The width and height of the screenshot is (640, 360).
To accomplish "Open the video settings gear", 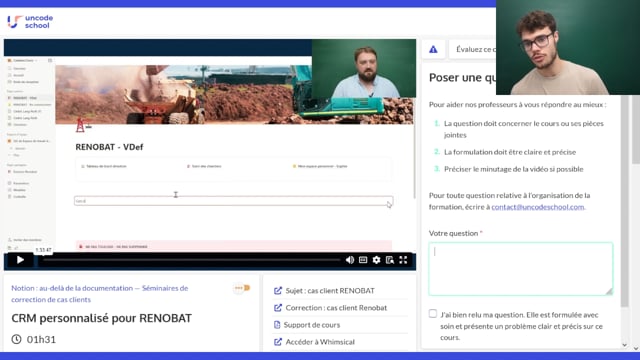I will [376, 260].
